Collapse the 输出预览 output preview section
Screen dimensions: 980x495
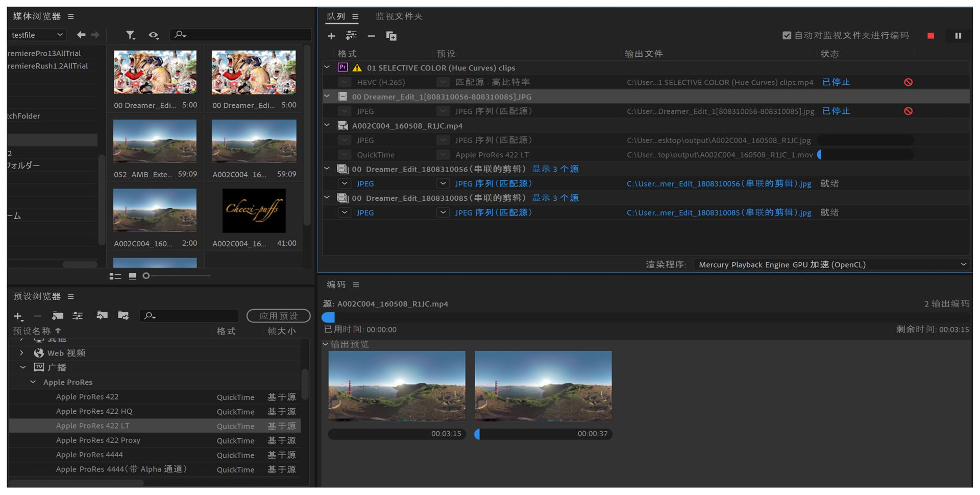click(x=326, y=344)
